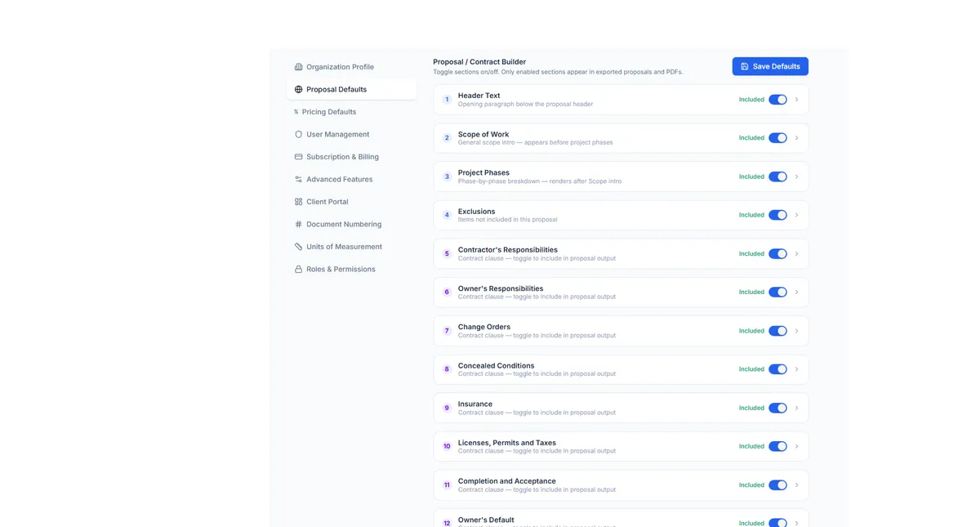Viewport: 980px width, 527px height.
Task: Open Organization Profile settings
Action: [x=351, y=67]
